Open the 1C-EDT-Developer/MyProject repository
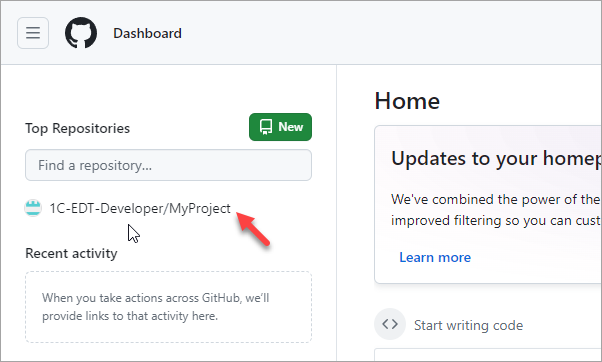 point(140,208)
